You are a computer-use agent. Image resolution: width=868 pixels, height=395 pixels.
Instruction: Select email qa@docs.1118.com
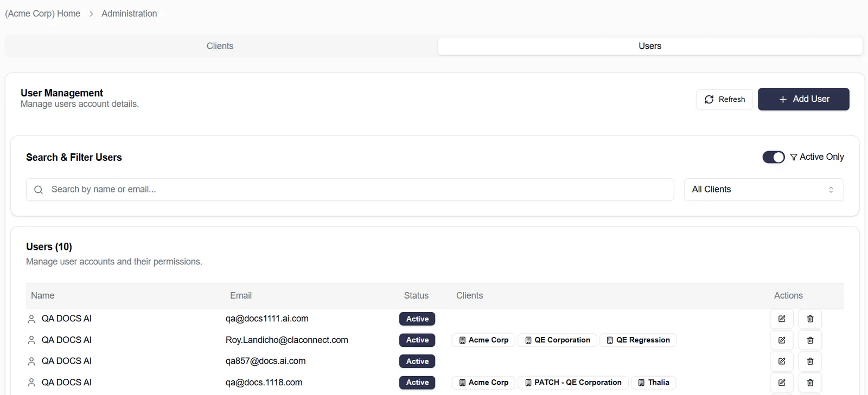264,383
